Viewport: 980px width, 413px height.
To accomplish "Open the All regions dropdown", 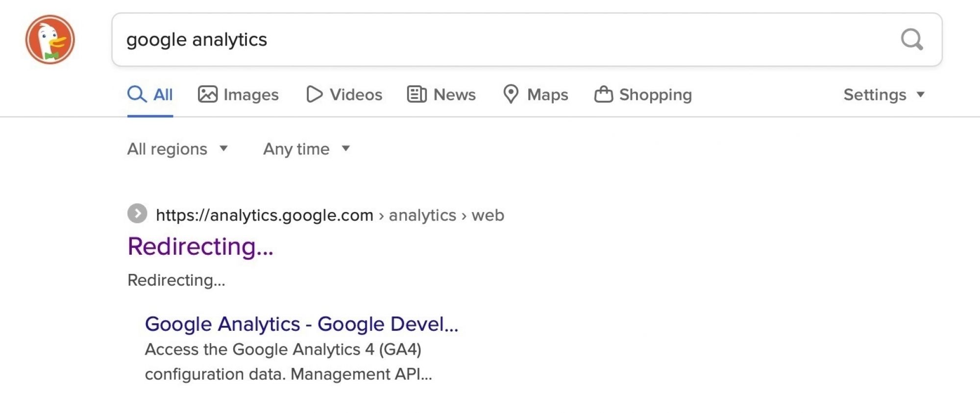I will point(177,149).
